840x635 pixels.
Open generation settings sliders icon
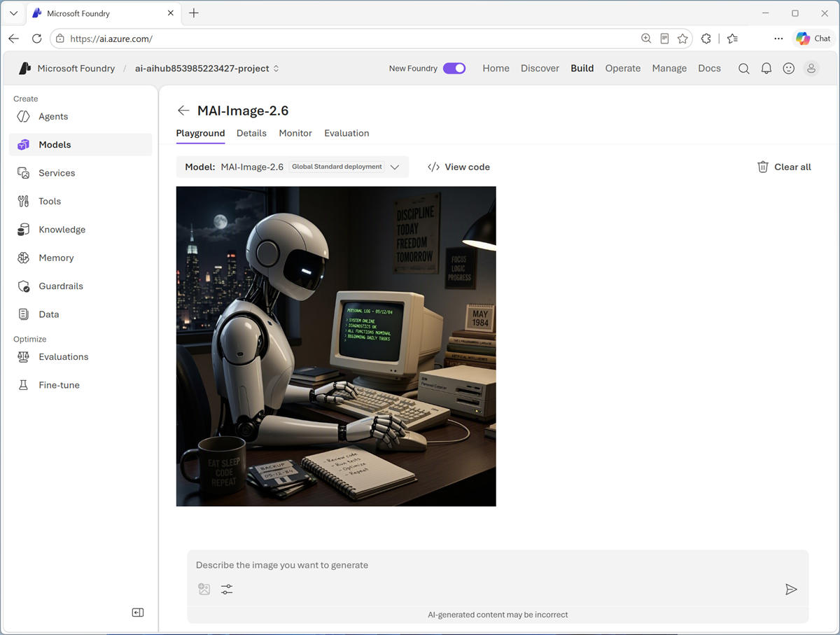click(x=227, y=589)
